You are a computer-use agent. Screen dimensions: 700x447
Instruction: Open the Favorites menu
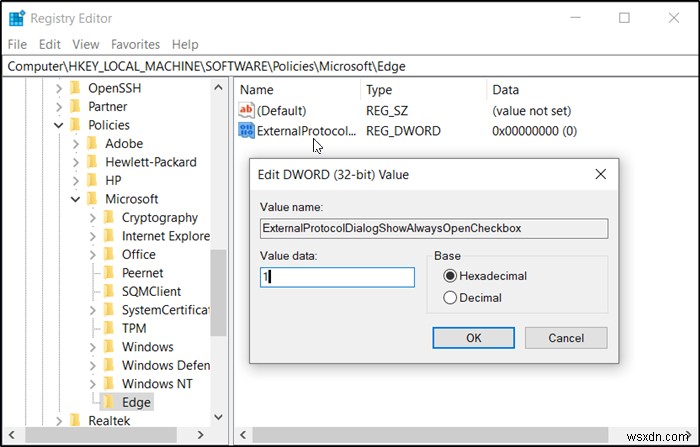pos(135,44)
